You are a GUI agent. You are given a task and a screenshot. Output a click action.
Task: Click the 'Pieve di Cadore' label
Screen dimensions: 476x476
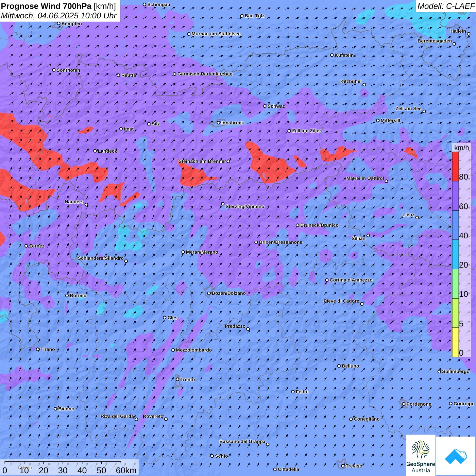click(341, 301)
